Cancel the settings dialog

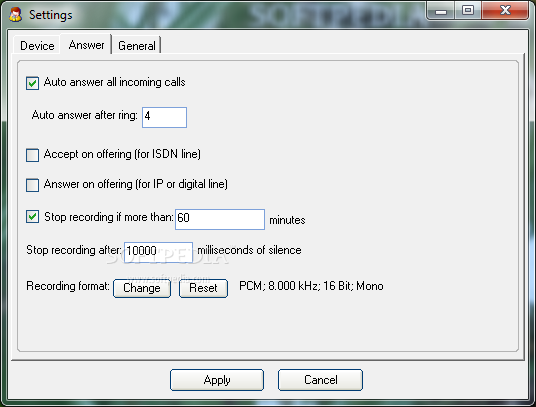point(320,380)
